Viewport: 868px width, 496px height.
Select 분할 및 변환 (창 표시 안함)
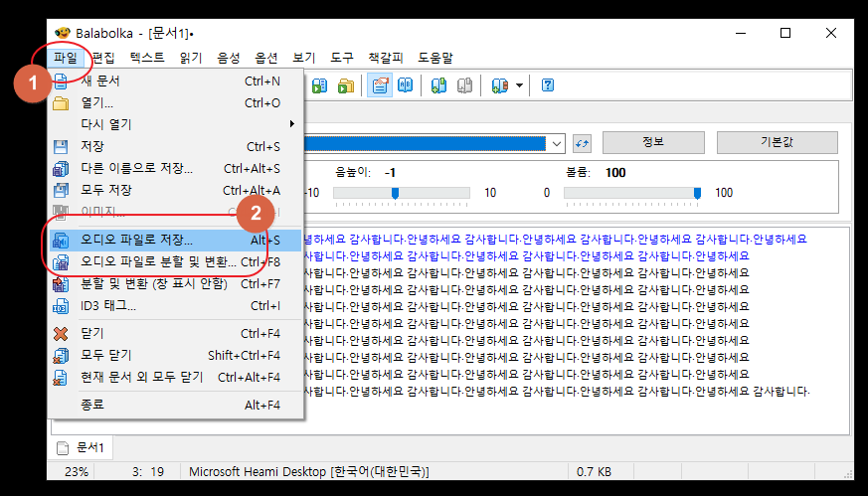[x=175, y=284]
